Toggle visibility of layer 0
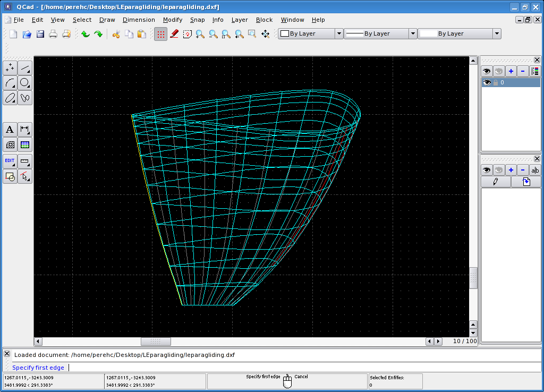This screenshot has width=544, height=392. click(x=487, y=82)
